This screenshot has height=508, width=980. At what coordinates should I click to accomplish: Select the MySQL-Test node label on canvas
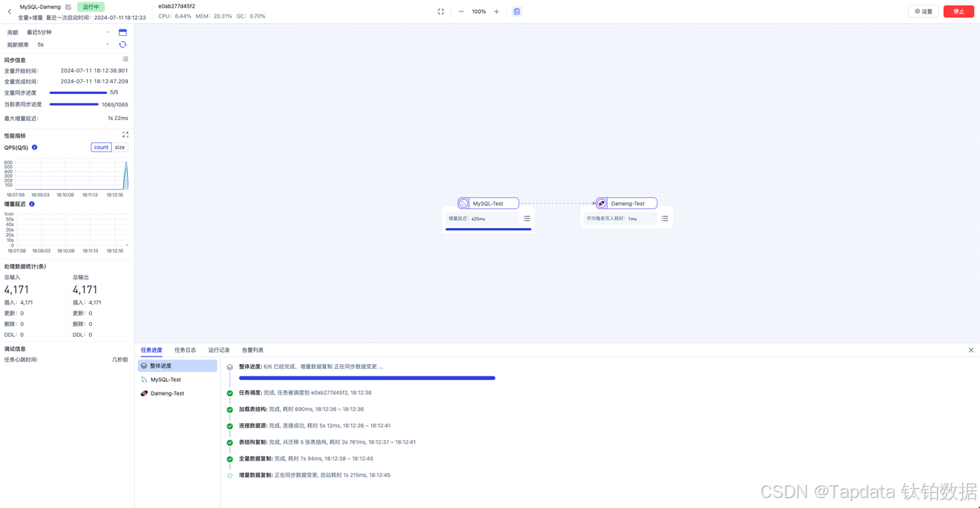488,204
